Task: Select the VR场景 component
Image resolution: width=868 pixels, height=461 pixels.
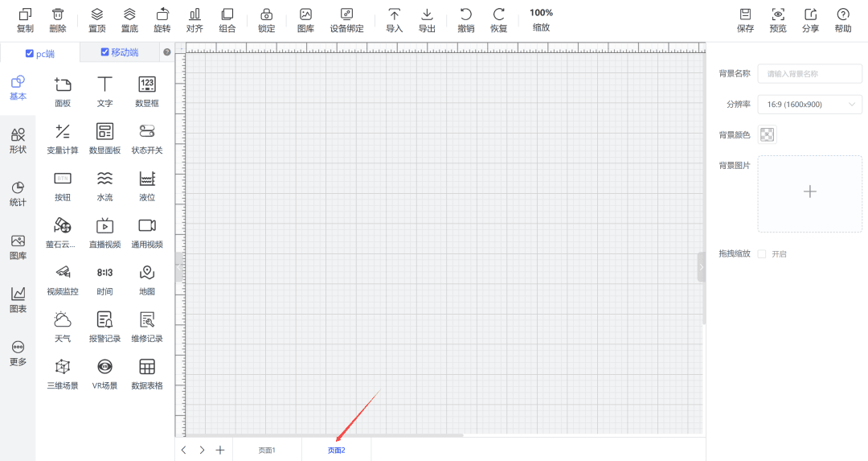Action: click(104, 374)
